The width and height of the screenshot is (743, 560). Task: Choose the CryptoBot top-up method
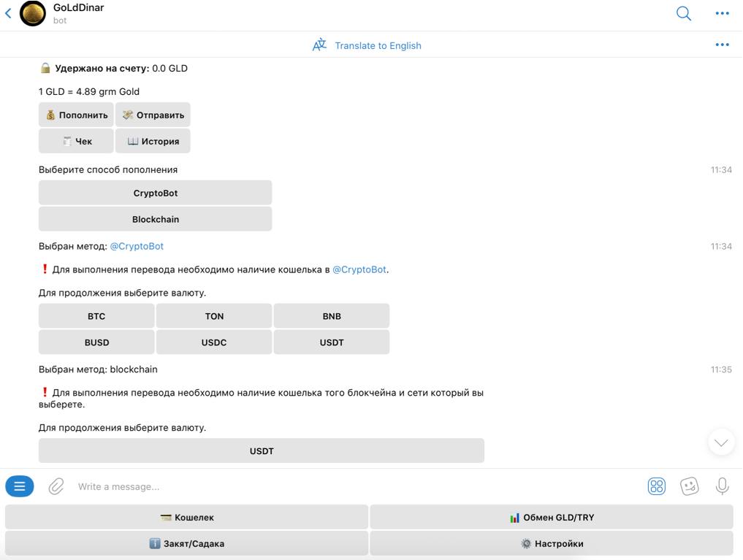(x=156, y=193)
